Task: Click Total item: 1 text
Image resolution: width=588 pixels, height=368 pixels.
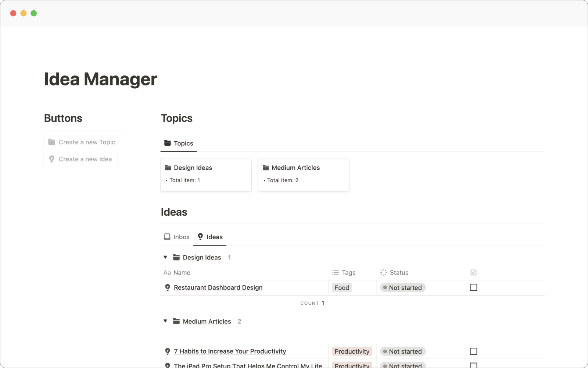Action: coord(185,180)
